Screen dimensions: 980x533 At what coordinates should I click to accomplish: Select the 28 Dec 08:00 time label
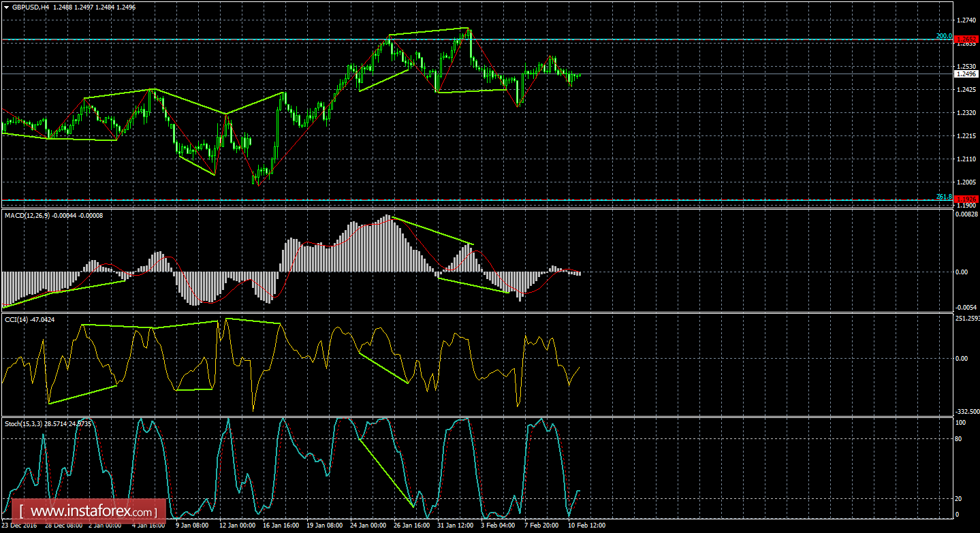click(x=65, y=526)
